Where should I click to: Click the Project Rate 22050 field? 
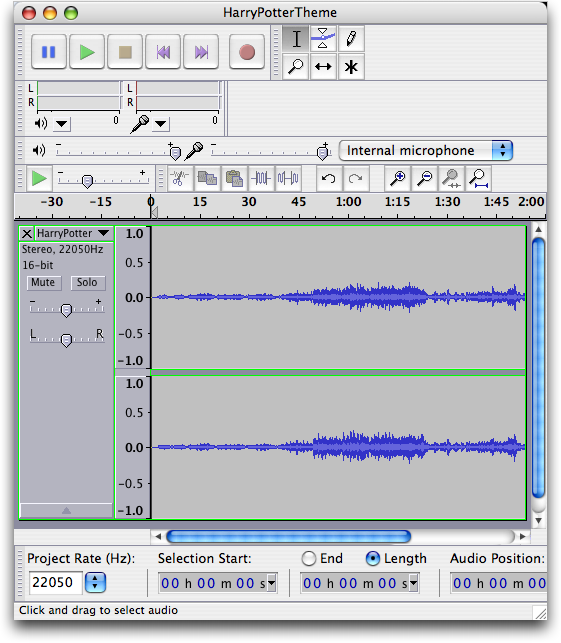(x=55, y=582)
